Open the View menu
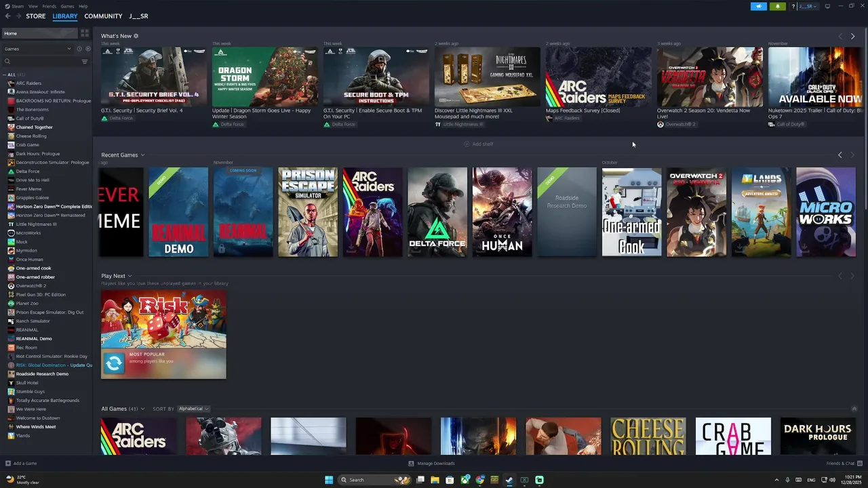Viewport: 868px width, 488px height. [x=33, y=6]
